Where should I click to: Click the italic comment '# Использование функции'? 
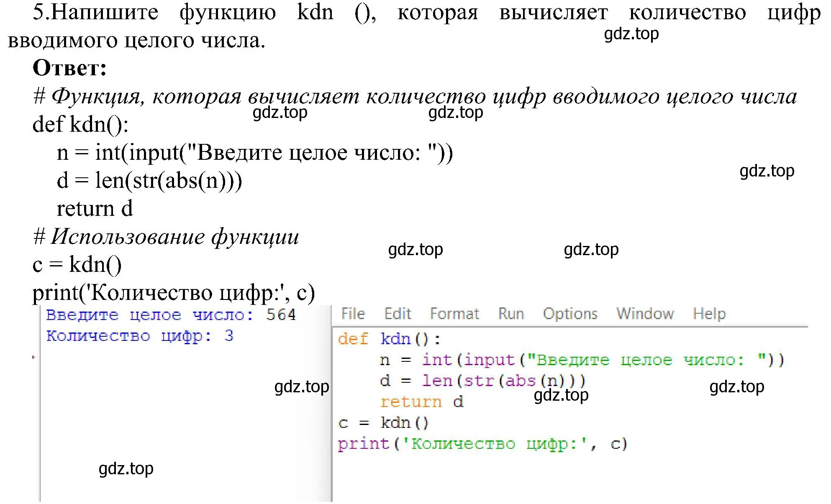[166, 237]
